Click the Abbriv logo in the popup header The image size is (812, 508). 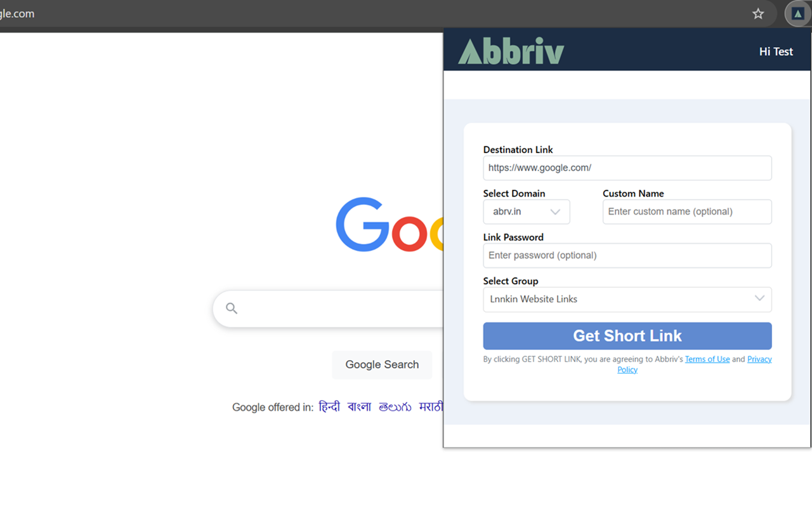pos(511,50)
